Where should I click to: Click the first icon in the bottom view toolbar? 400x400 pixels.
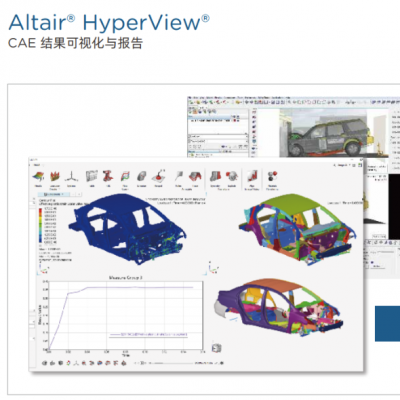click(45, 363)
